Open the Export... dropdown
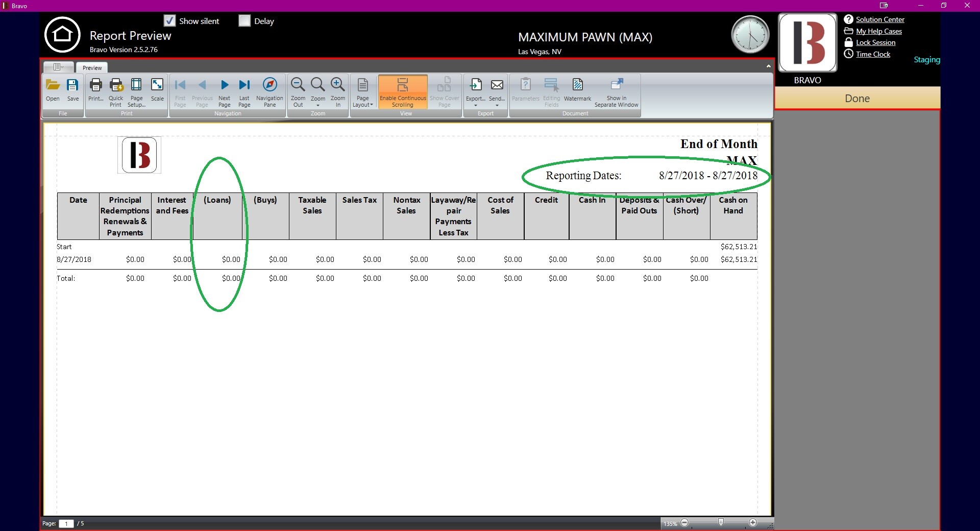The image size is (980, 531). [475, 92]
